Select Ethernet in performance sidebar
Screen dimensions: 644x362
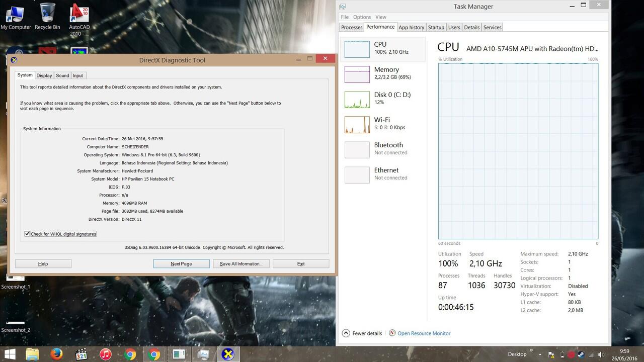383,174
